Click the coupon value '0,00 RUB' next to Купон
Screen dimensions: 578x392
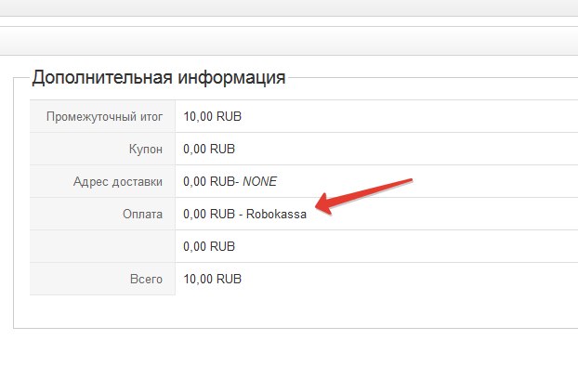point(209,149)
